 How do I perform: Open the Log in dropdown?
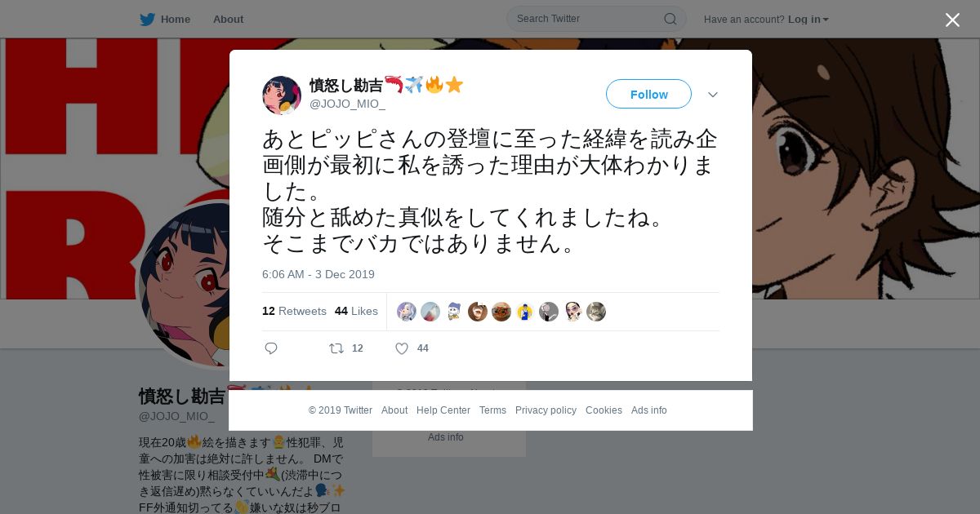[x=808, y=19]
